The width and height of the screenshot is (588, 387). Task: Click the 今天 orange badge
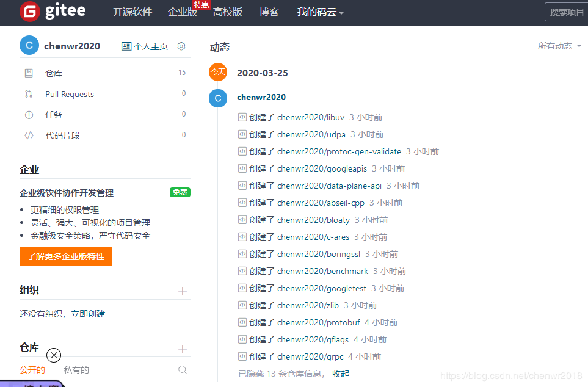(218, 71)
